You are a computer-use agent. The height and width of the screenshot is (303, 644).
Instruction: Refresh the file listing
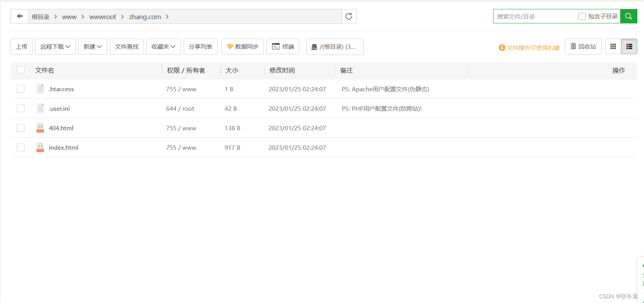click(x=349, y=16)
